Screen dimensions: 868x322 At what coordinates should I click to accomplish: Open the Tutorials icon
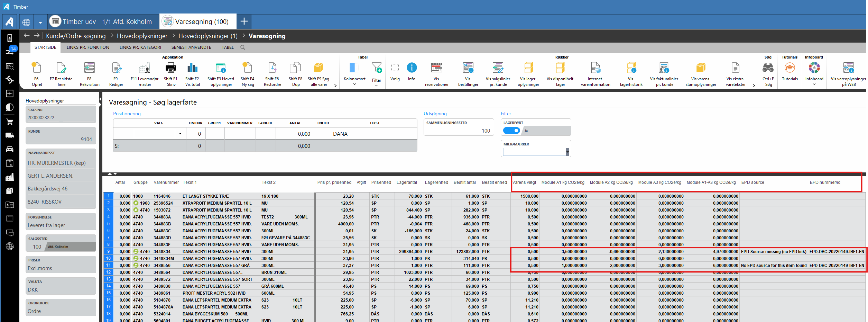[789, 68]
